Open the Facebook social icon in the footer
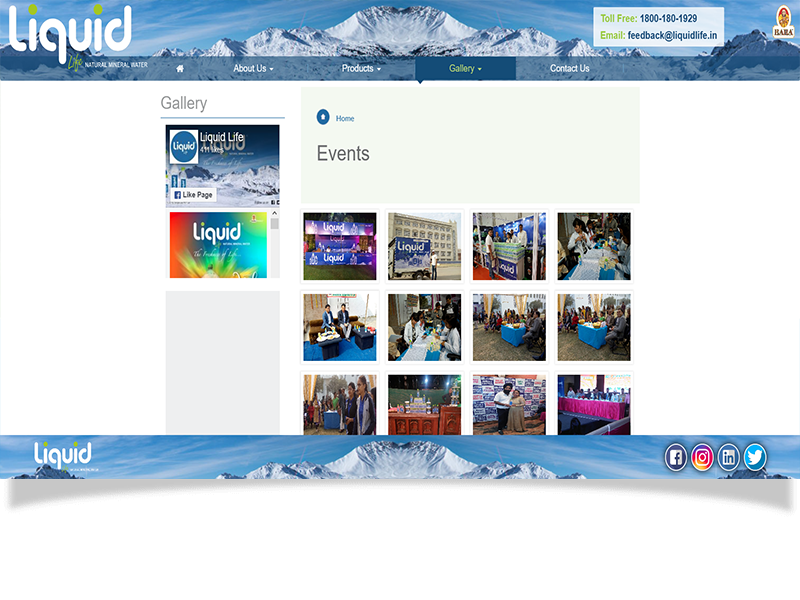Screen dimensions: 800x600 point(676,457)
